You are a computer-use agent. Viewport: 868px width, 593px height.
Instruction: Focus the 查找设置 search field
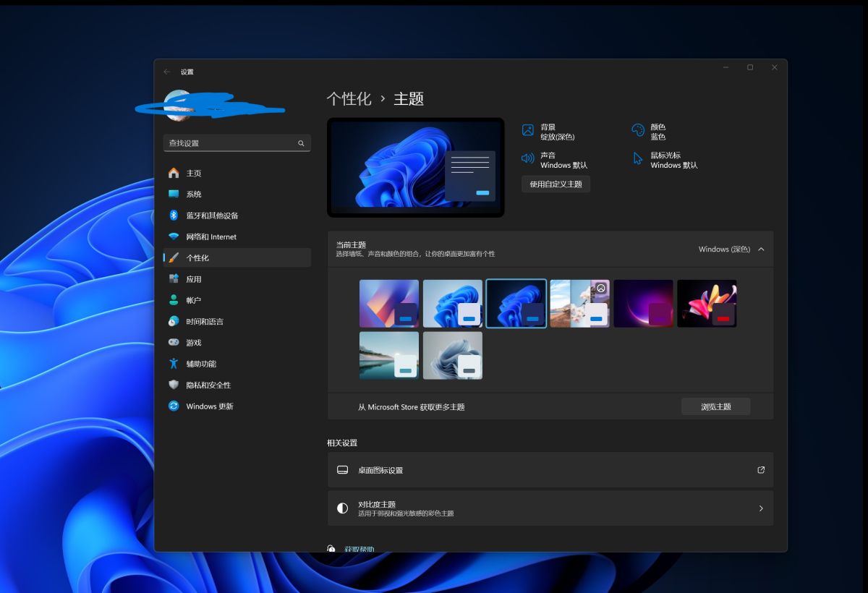[x=237, y=143]
